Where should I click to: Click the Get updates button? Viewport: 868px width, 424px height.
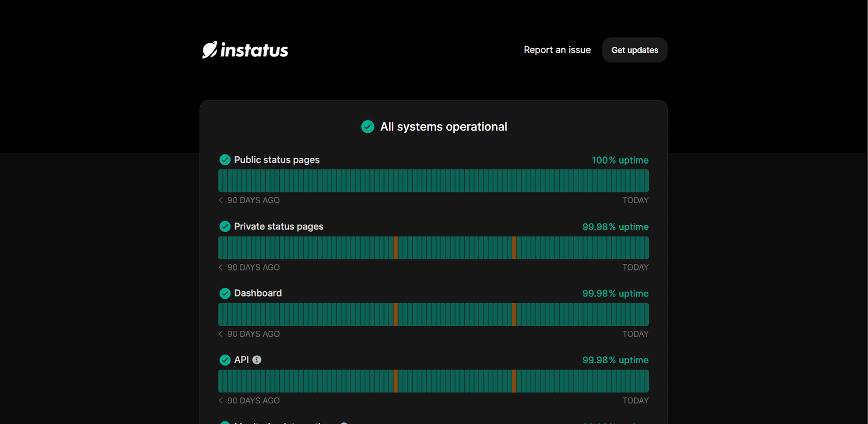tap(635, 50)
